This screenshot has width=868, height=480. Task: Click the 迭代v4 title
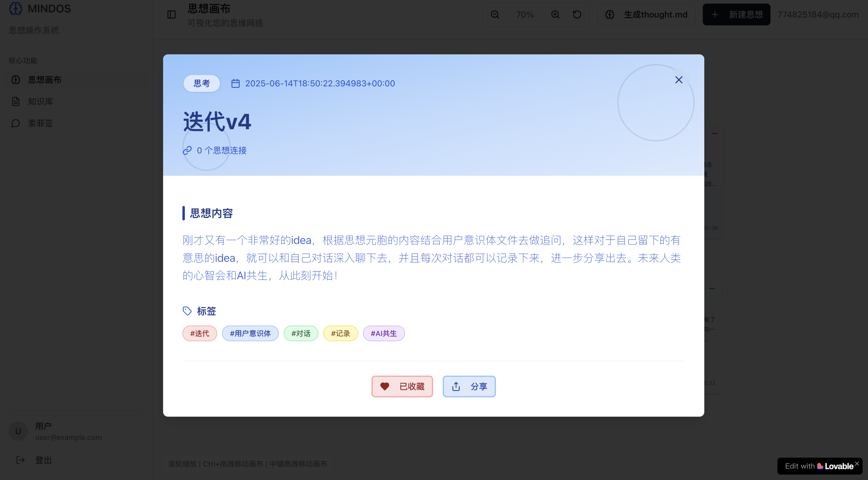[217, 121]
